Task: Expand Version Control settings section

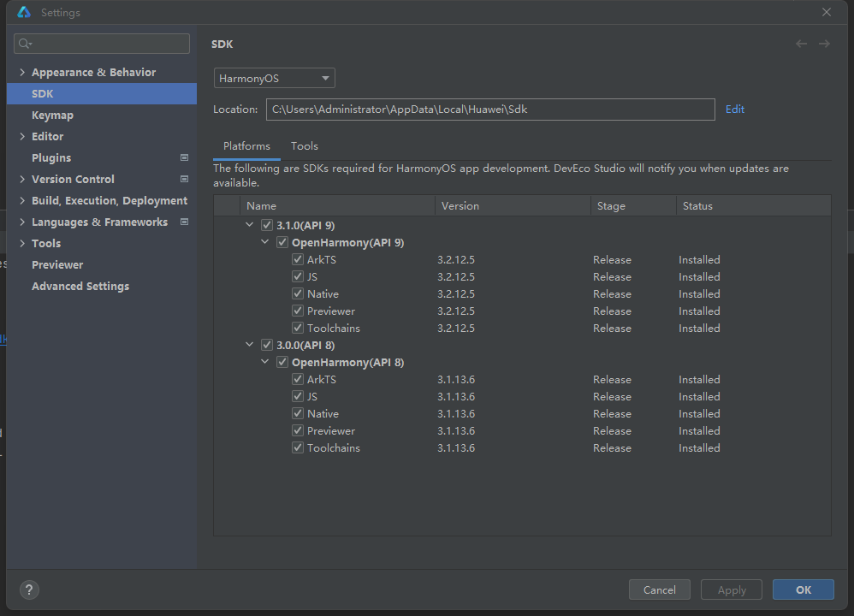Action: [22, 179]
